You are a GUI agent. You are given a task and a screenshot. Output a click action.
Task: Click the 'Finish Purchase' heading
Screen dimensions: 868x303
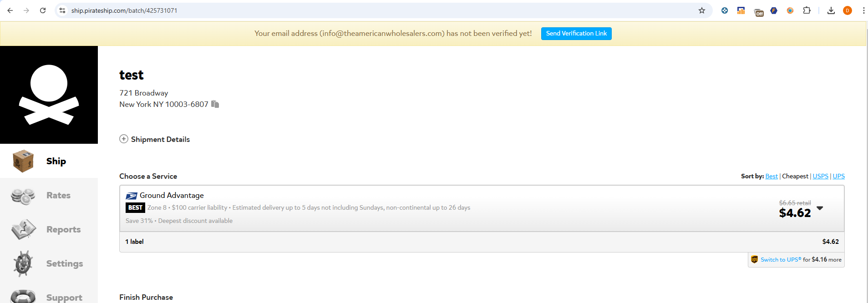[146, 297]
